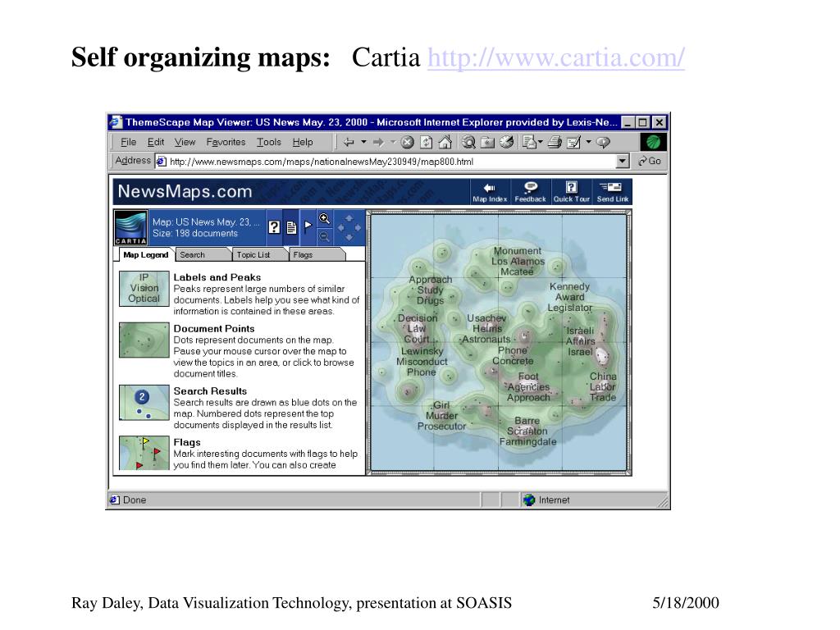This screenshot has width=840, height=630.
Task: Switch to the Search tab
Action: tap(203, 255)
